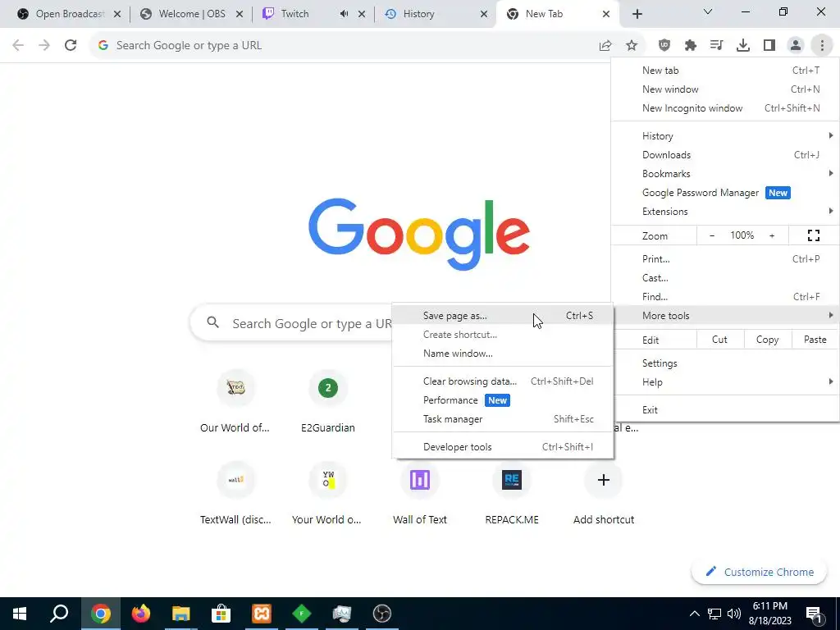Close the Chrome three-dot menu button
This screenshot has width=840, height=630.
coord(822,45)
